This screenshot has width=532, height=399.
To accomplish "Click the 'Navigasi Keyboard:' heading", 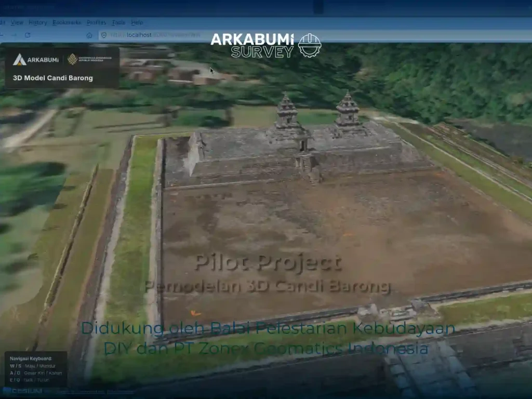I will 31,358.
